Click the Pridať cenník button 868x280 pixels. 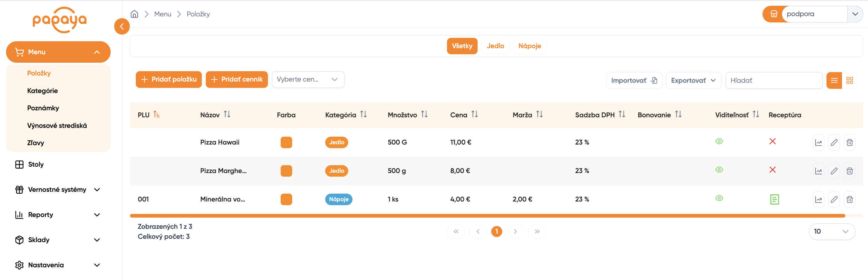click(x=236, y=79)
